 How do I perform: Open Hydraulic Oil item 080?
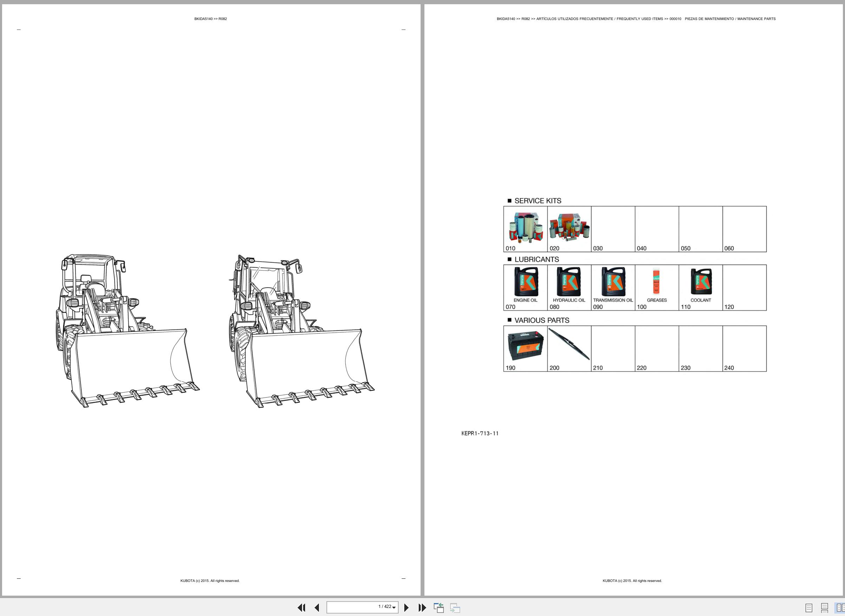pyautogui.click(x=569, y=288)
